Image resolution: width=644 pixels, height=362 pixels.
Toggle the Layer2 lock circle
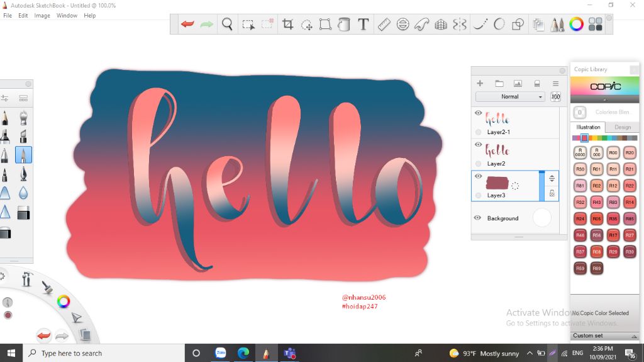(x=478, y=164)
